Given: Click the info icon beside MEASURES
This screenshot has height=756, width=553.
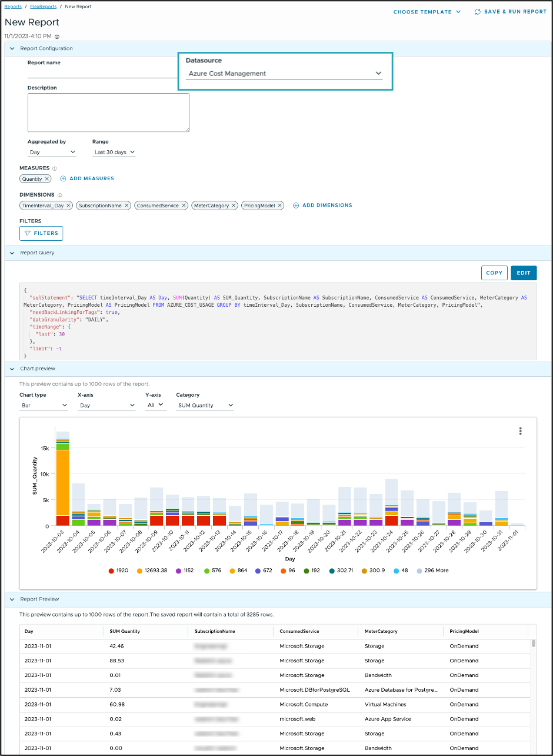Looking at the screenshot, I should pyautogui.click(x=55, y=168).
